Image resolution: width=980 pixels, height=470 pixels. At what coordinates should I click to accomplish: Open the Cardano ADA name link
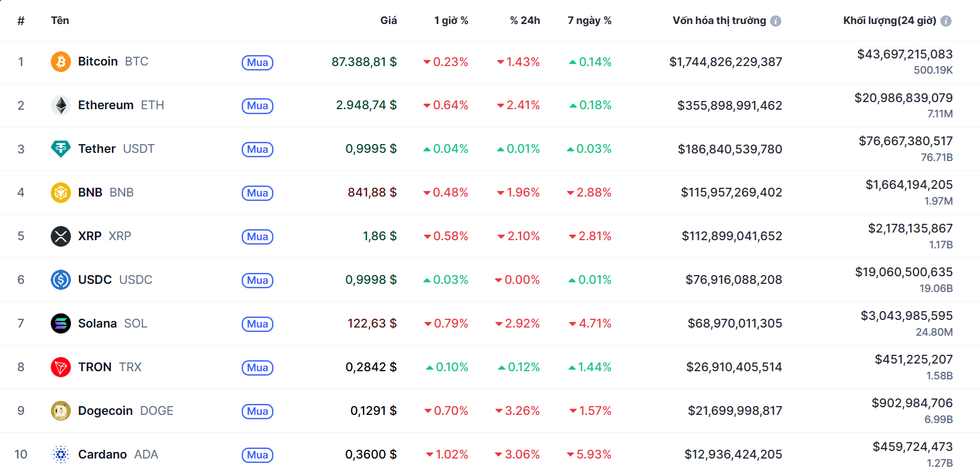[x=118, y=454]
